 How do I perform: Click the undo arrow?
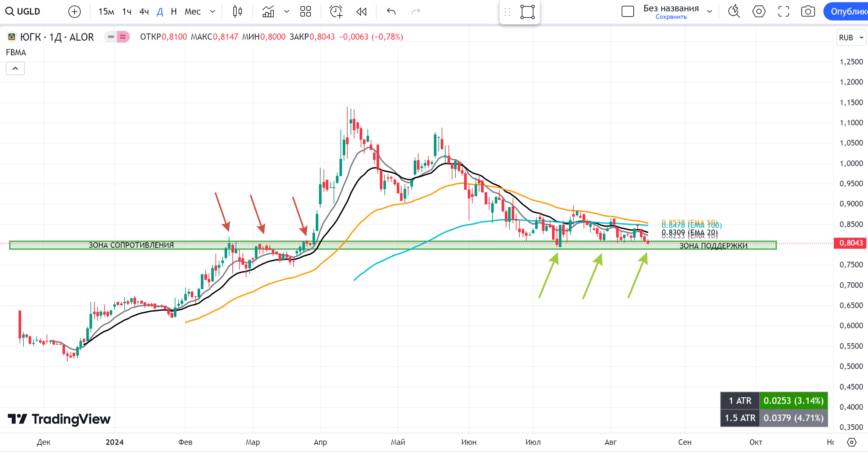(x=391, y=11)
